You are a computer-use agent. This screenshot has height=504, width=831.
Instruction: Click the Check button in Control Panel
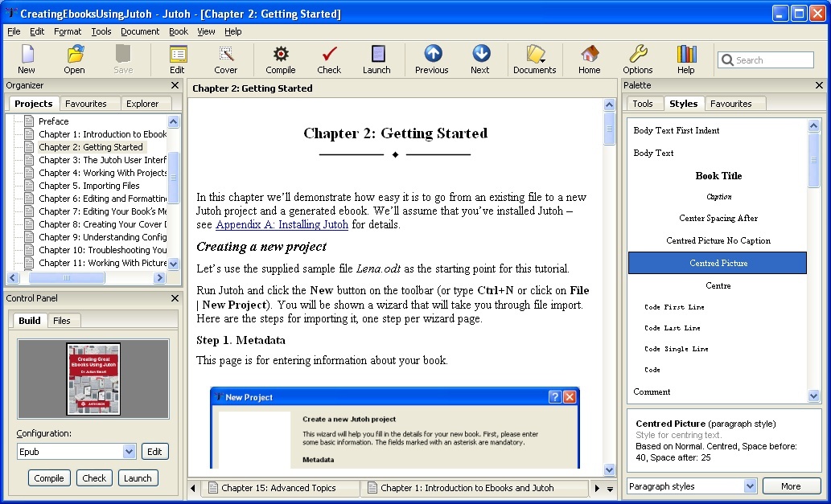[x=94, y=478]
